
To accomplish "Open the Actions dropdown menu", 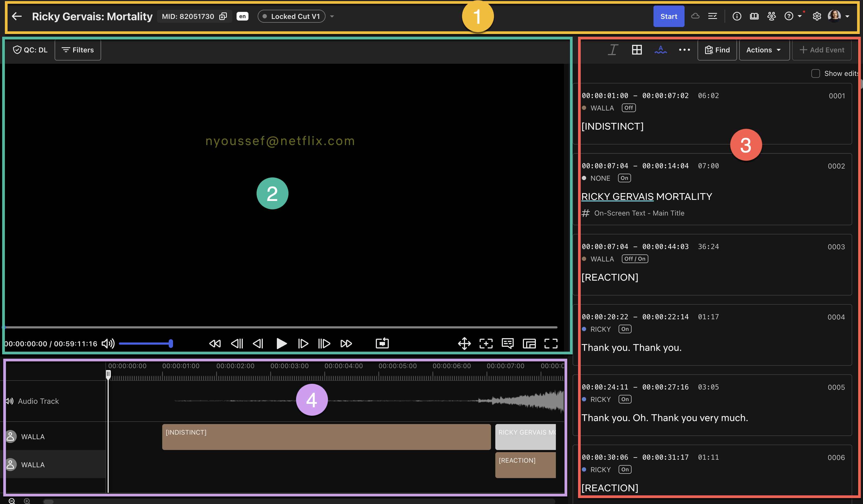I will [764, 50].
